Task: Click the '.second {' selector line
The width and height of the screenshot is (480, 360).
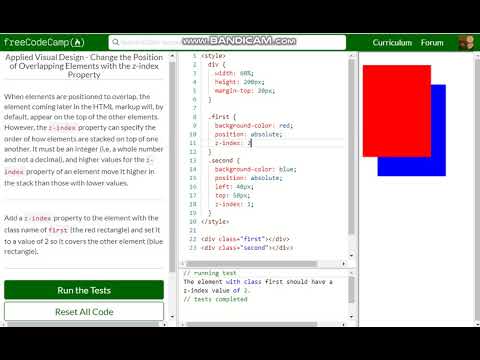Action: pyautogui.click(x=224, y=161)
